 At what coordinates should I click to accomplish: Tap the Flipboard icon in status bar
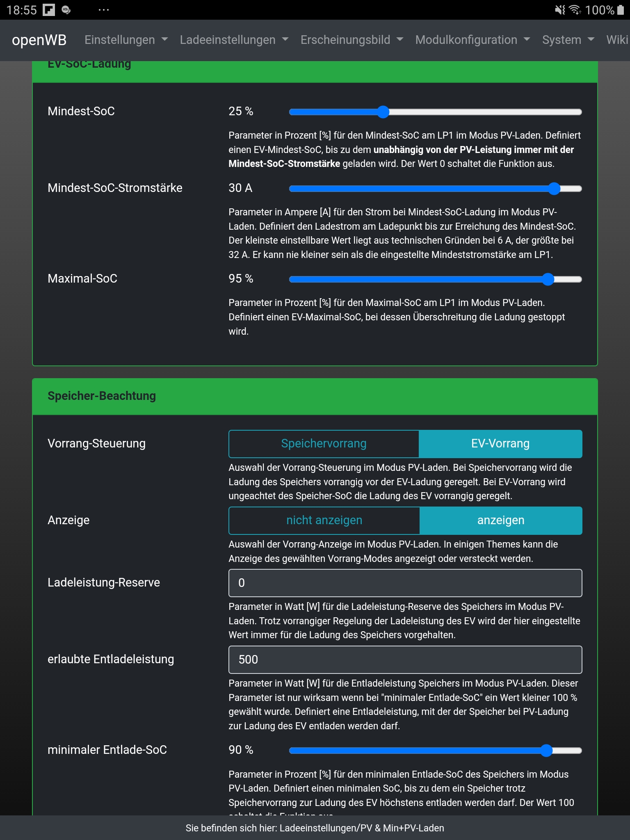(x=49, y=10)
